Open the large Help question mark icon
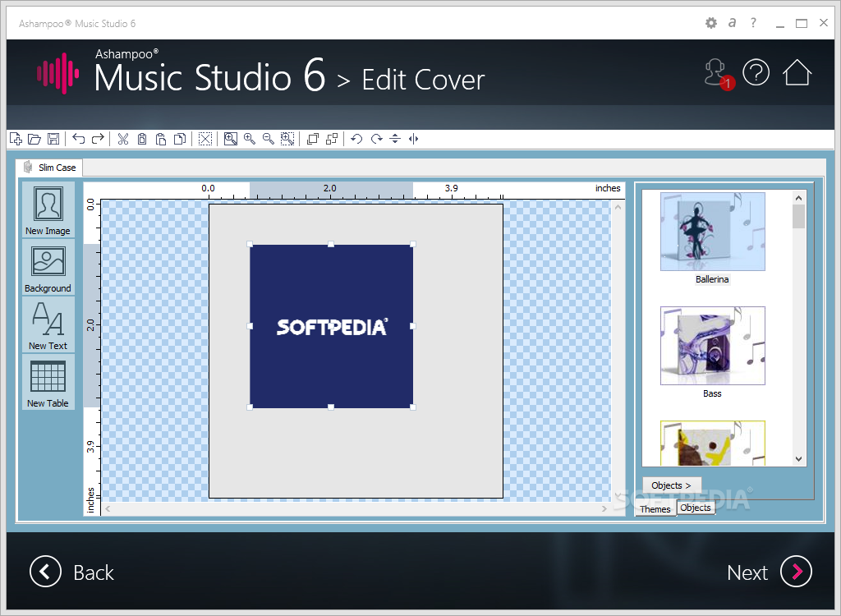This screenshot has height=616, width=841. [x=756, y=72]
